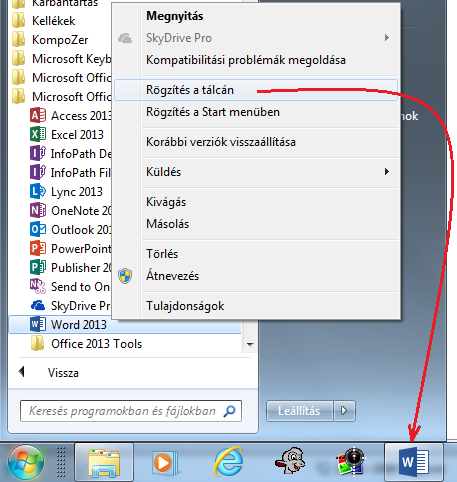Click the Lync 2013 icon
This screenshot has height=482, width=457.
(x=38, y=191)
